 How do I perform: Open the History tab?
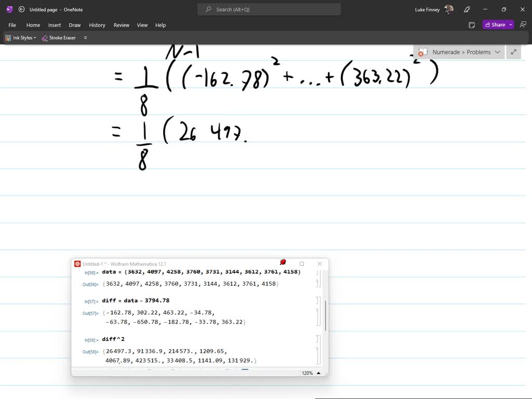coord(97,25)
